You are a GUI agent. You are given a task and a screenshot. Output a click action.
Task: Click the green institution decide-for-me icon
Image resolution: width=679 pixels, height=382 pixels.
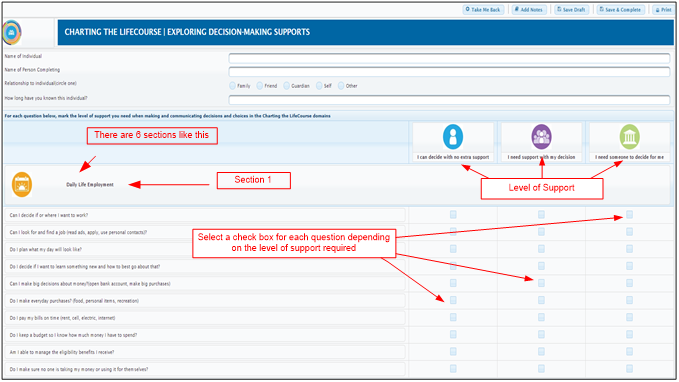[630, 136]
